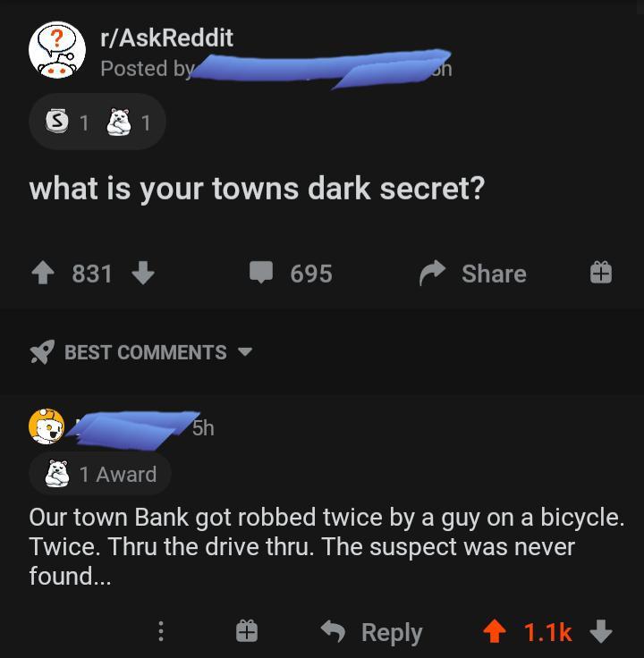Open the r/AskReddit subreddit link
Image resolution: width=644 pixels, height=658 pixels.
click(166, 38)
